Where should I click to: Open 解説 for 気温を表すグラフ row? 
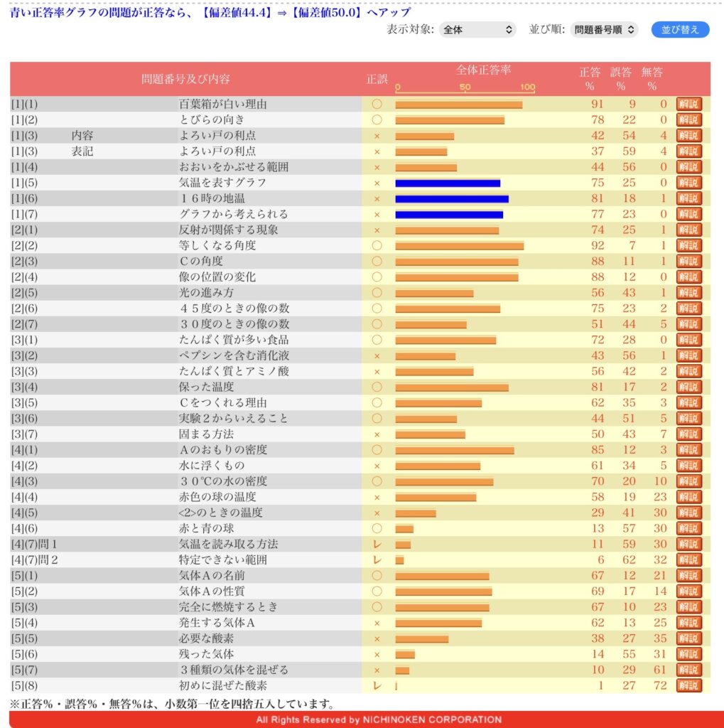(x=688, y=183)
